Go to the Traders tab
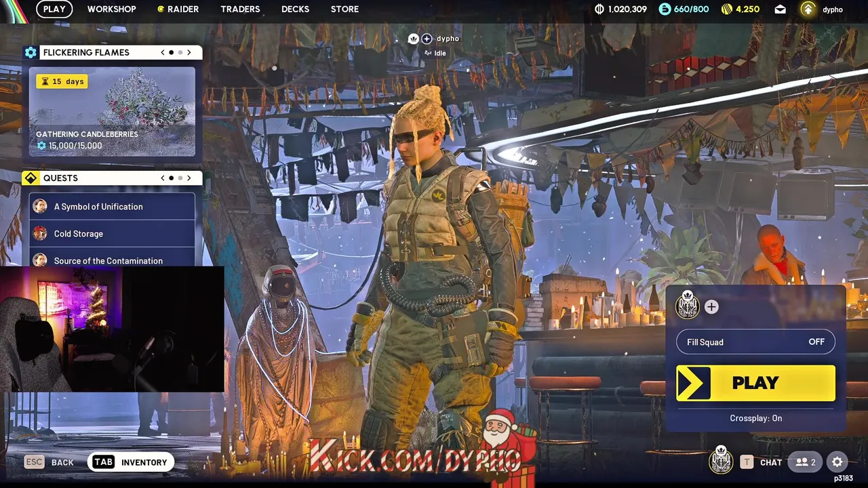868x488 pixels. pyautogui.click(x=240, y=9)
